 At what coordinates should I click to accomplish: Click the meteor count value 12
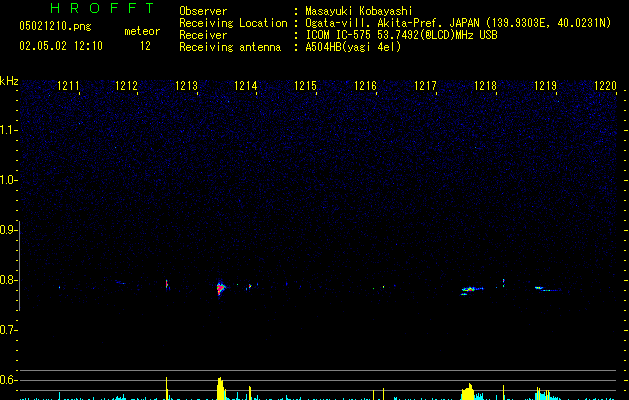(145, 46)
